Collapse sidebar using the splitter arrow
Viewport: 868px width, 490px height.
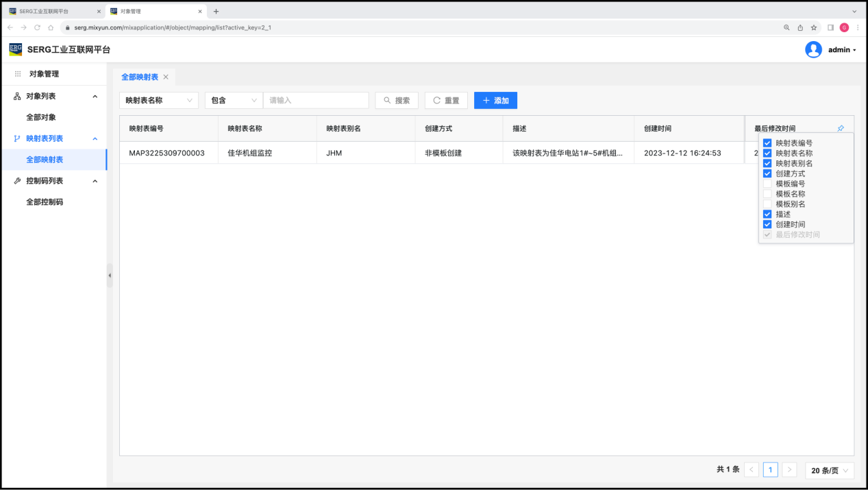(110, 275)
